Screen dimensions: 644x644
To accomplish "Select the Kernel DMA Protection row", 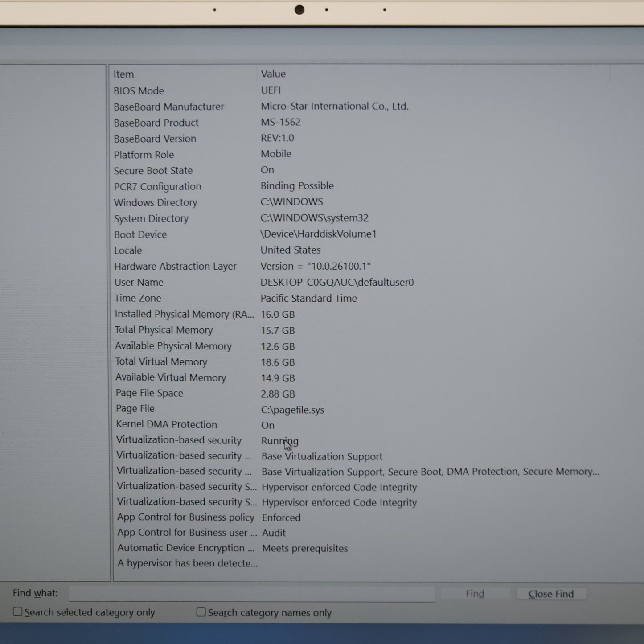I will tap(166, 425).
